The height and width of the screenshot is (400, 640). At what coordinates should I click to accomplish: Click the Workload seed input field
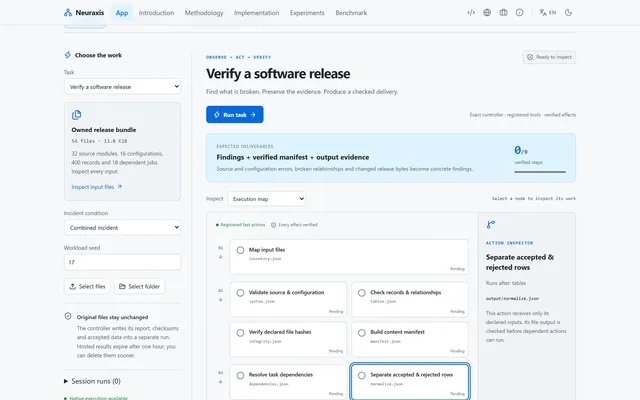[122, 262]
